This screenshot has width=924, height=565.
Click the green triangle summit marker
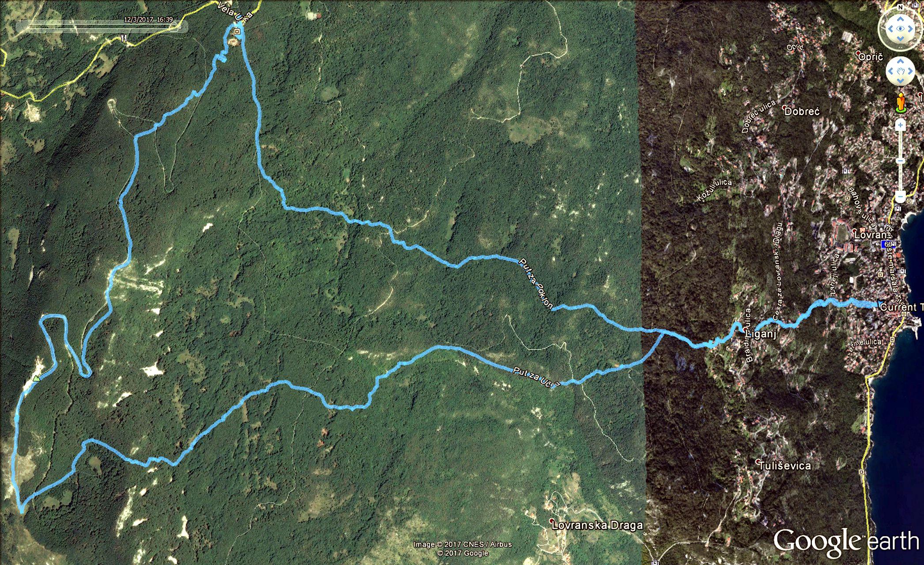(36, 378)
